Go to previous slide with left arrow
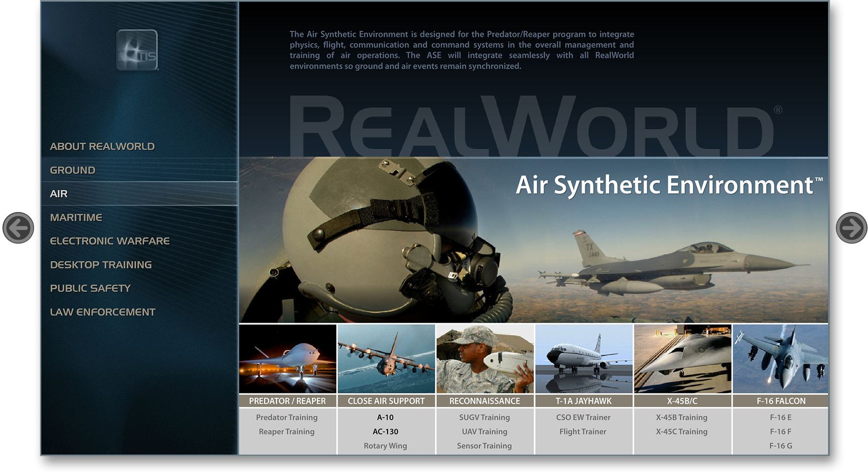 [18, 228]
